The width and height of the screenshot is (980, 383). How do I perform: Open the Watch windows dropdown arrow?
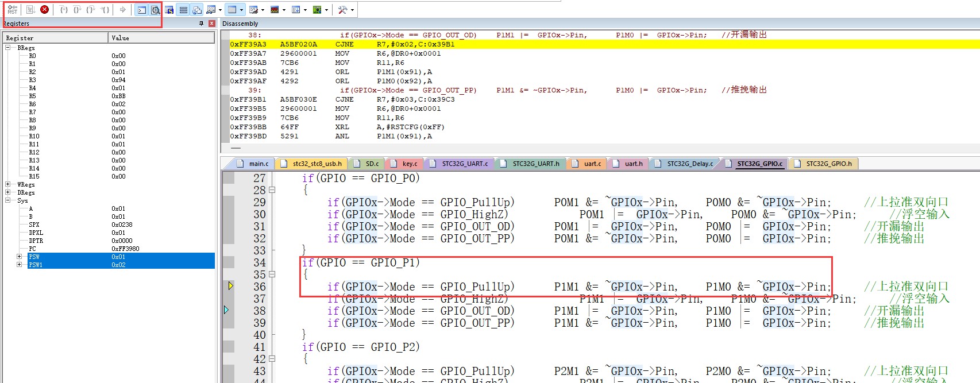(x=220, y=10)
